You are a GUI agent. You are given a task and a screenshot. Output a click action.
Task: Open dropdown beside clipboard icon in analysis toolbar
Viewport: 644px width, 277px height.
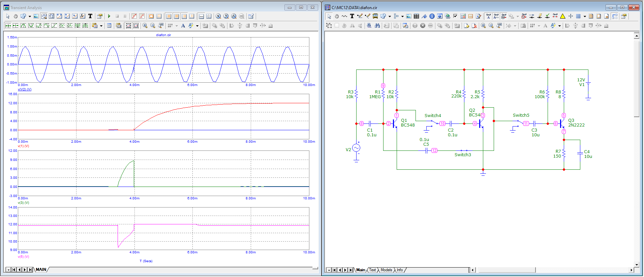(x=101, y=26)
